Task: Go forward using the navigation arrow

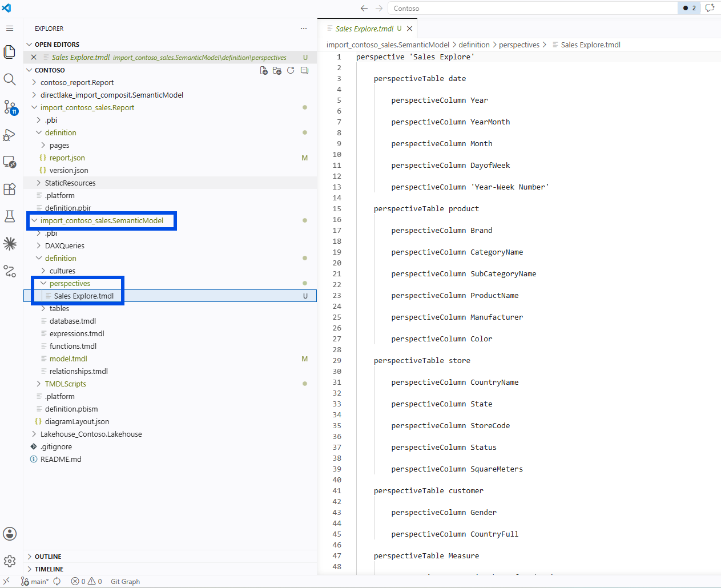Action: click(x=379, y=8)
